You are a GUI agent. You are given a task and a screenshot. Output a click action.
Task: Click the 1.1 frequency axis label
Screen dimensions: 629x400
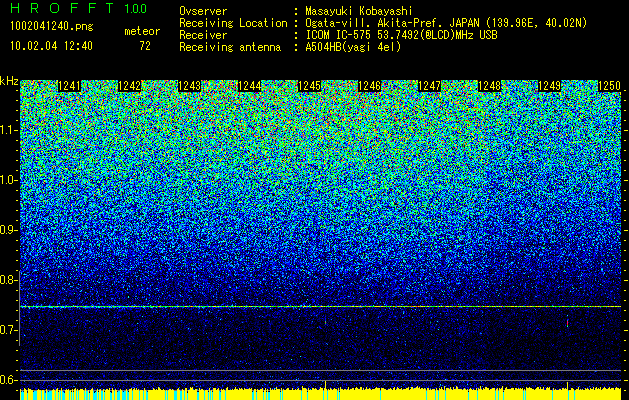tap(8, 130)
